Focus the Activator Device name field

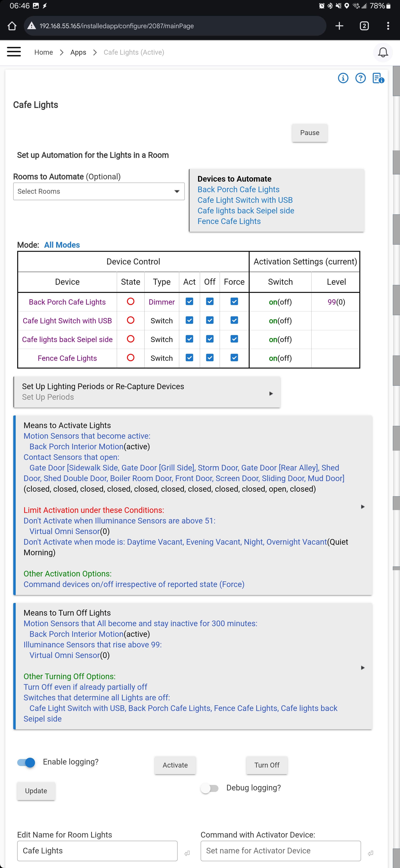pos(281,851)
